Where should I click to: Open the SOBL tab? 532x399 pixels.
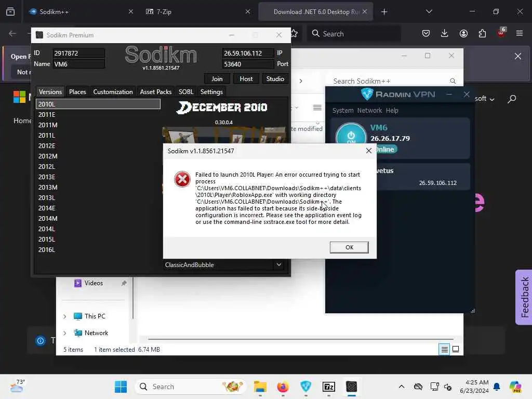(186, 91)
